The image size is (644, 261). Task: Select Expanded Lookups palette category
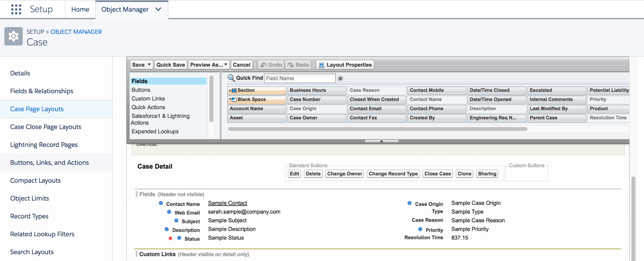click(x=155, y=131)
